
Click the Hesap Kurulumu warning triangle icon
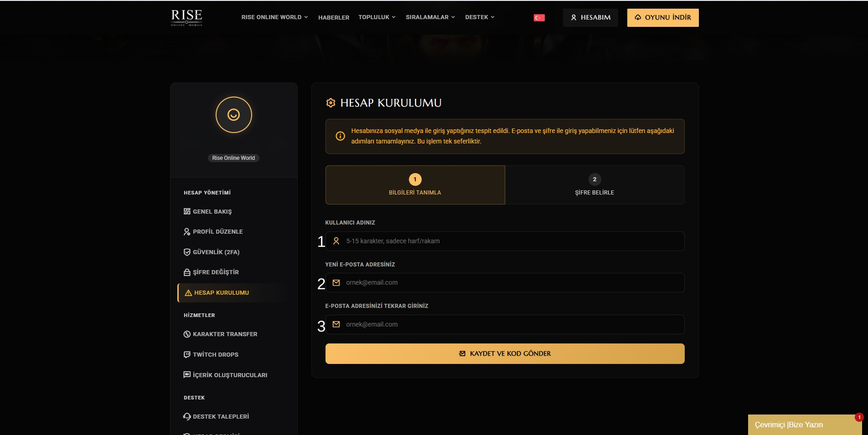point(188,293)
